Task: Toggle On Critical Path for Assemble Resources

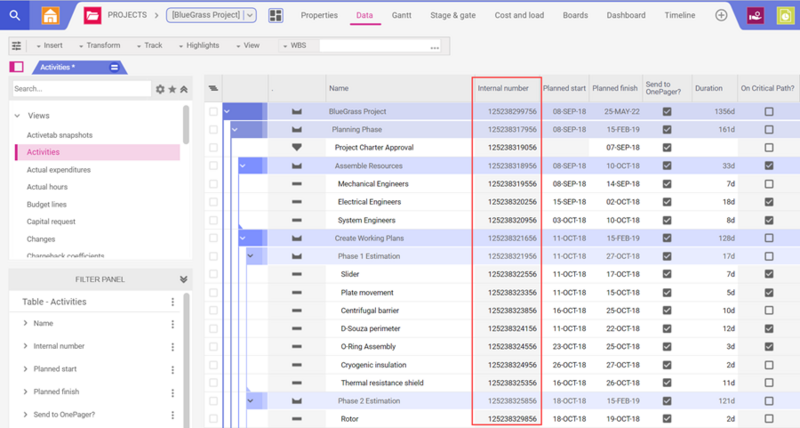Action: (x=769, y=166)
